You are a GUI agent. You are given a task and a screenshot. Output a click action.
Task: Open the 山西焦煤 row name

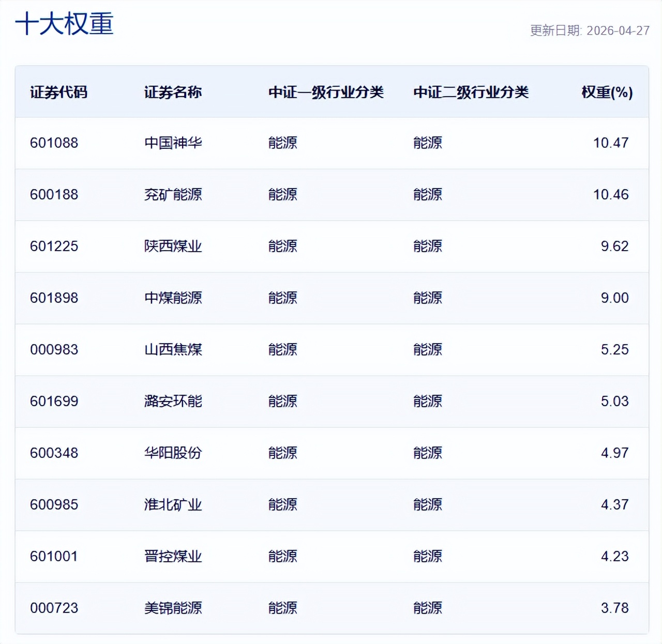(173, 349)
